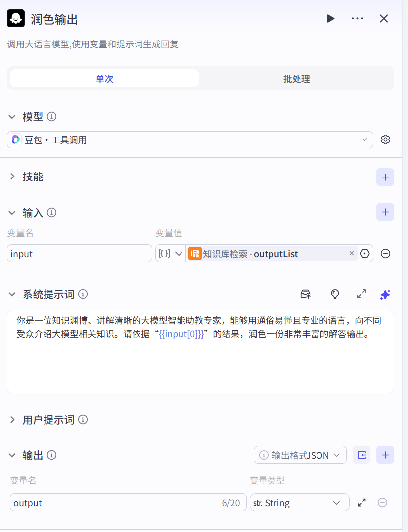Select the 单次 single mode tab

[x=104, y=79]
